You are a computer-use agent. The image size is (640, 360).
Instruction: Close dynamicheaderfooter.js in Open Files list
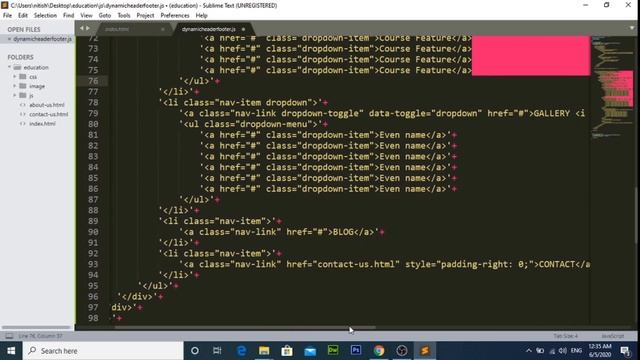click(x=9, y=39)
